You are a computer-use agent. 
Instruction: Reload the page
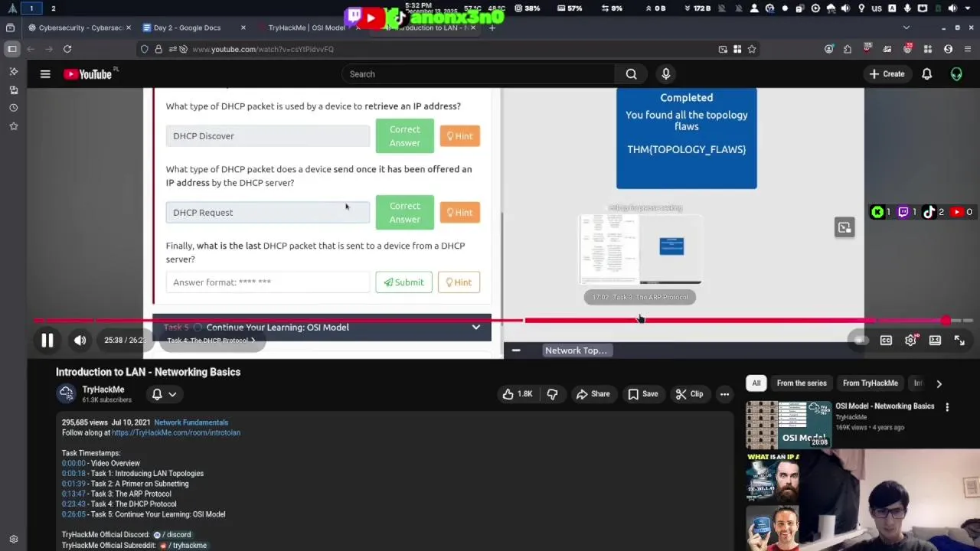point(67,49)
